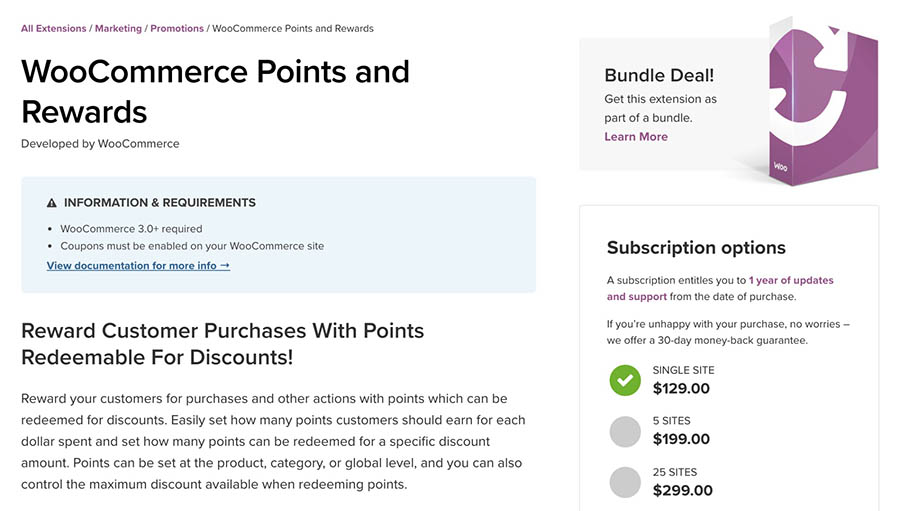Screen dimensions: 900x511
Task: Click the $299.00 price label
Action: (x=682, y=490)
